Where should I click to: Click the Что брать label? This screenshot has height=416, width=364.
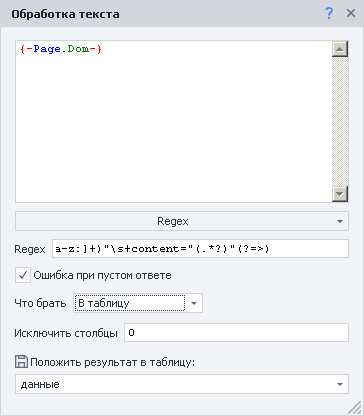pyautogui.click(x=40, y=303)
